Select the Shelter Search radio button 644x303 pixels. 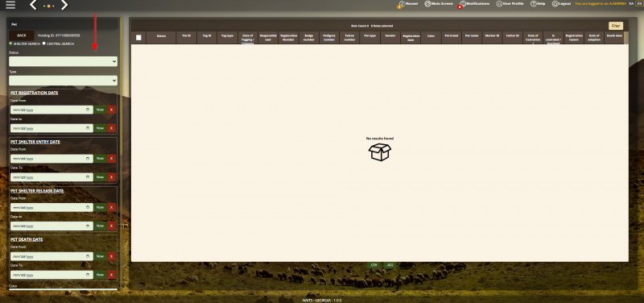click(10, 44)
